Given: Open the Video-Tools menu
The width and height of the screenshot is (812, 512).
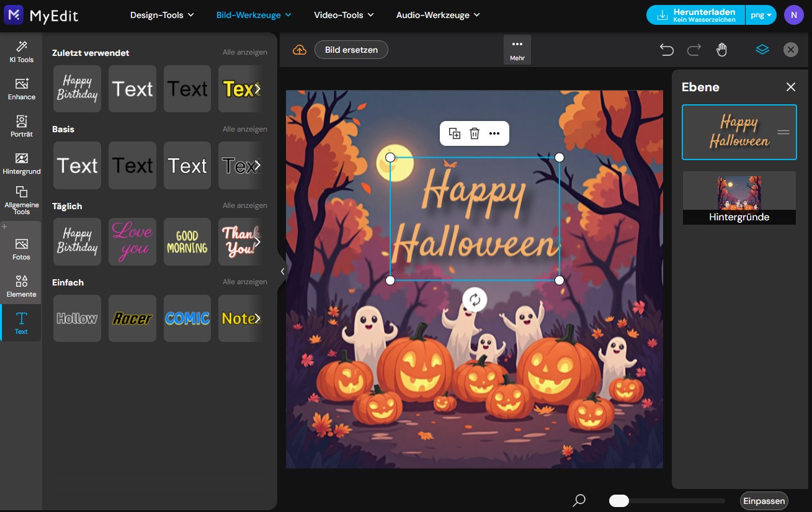Looking at the screenshot, I should tap(344, 15).
